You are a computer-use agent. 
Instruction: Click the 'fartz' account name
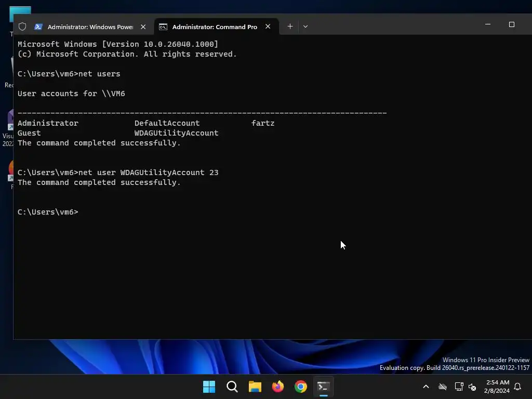[263, 123]
